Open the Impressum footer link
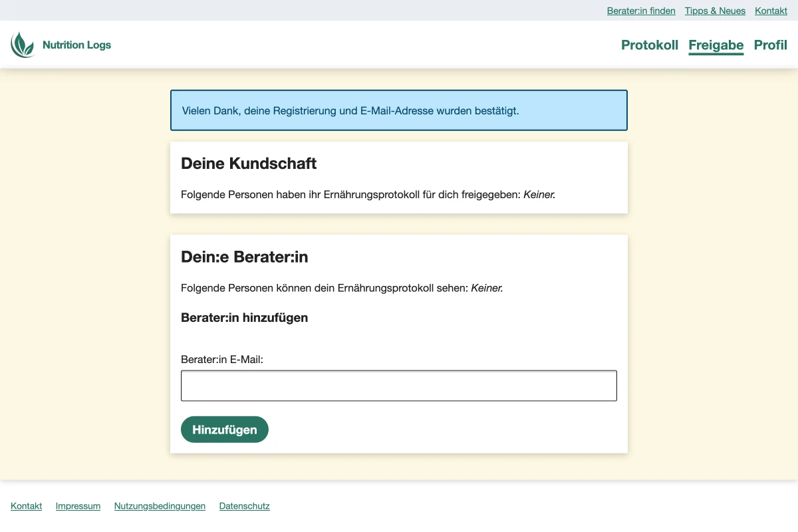Viewport: 798px width, 532px height. [78, 505]
